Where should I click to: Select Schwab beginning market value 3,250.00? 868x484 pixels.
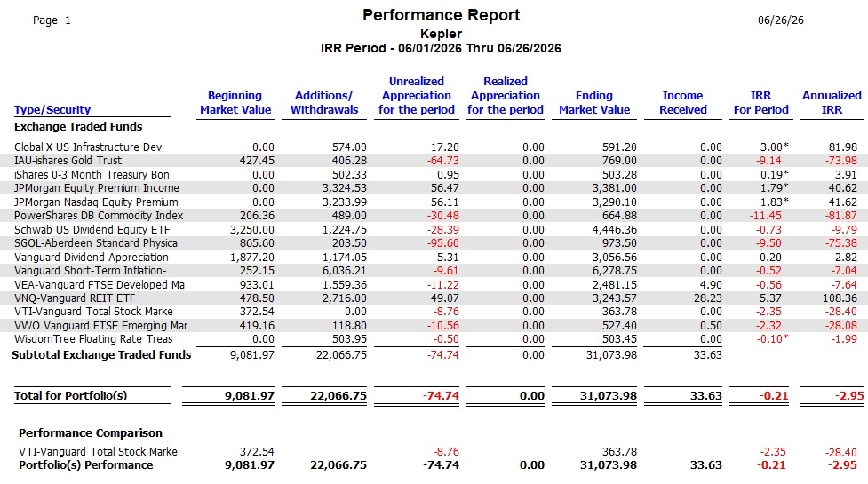(x=252, y=229)
